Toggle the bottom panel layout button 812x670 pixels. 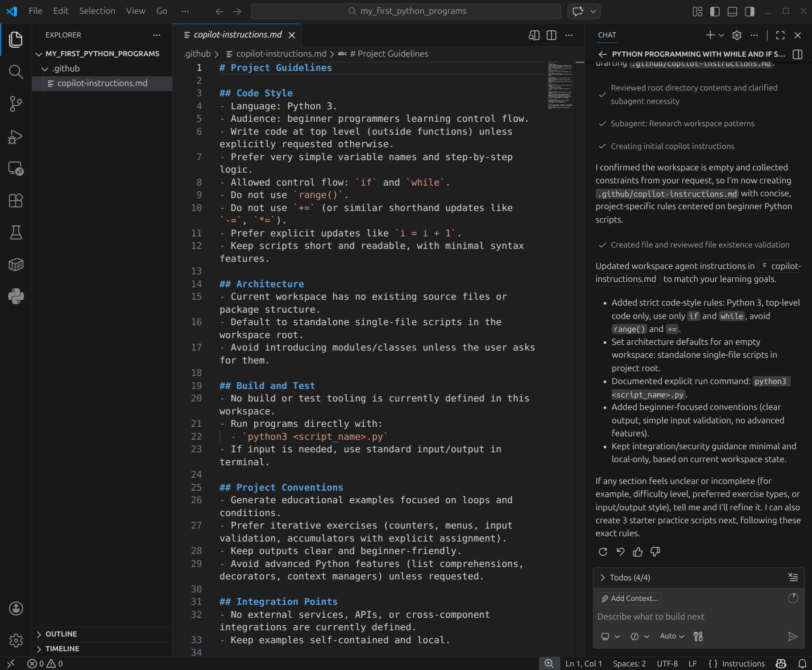pos(732,12)
